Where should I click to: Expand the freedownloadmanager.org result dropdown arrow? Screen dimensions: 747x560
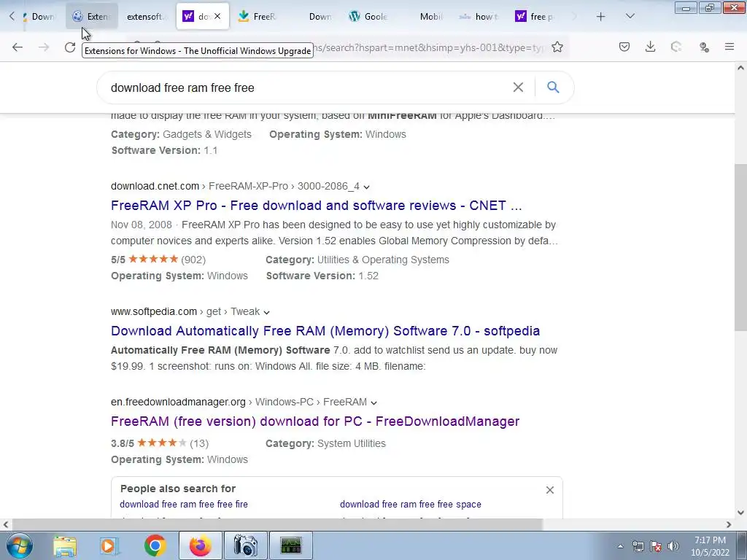coord(374,402)
